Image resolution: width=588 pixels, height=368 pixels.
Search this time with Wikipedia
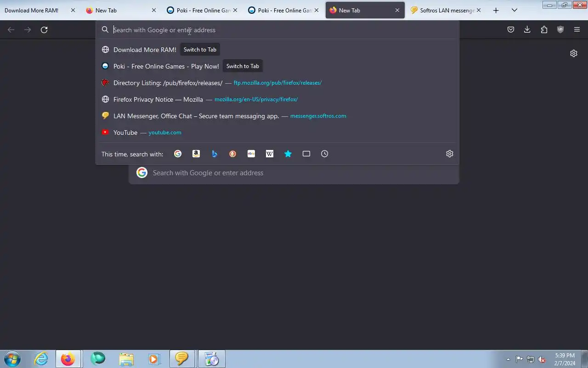coord(270,154)
